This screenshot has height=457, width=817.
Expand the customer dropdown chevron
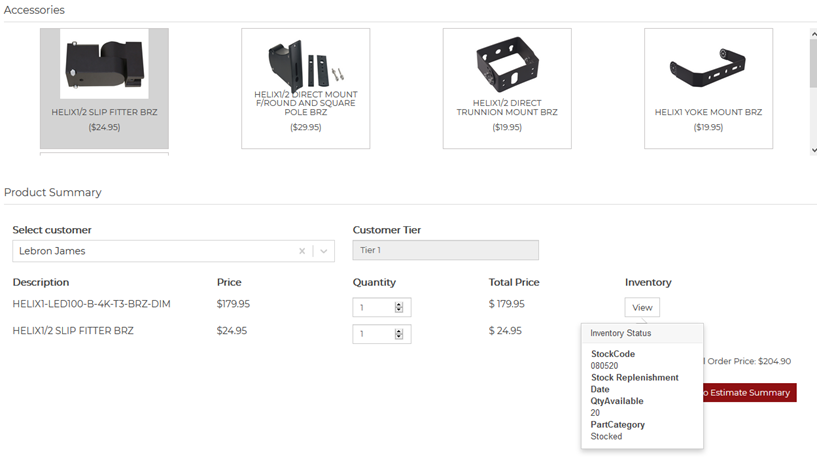pos(324,251)
